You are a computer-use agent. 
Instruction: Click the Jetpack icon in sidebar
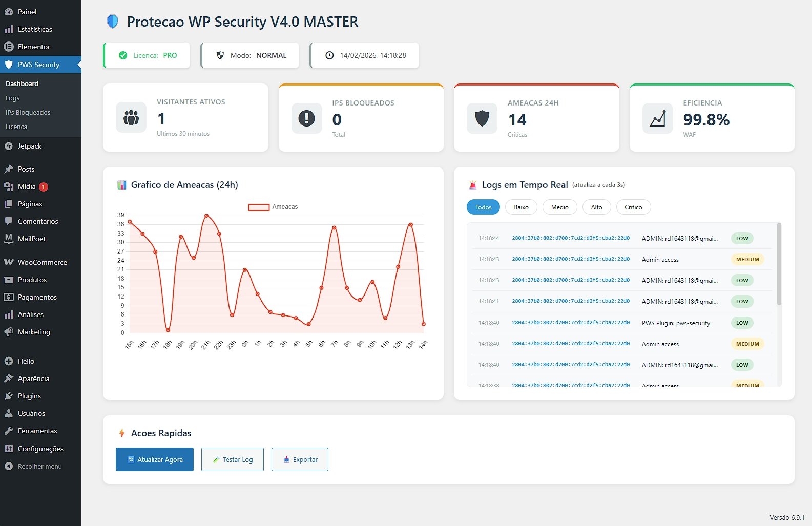tap(9, 146)
